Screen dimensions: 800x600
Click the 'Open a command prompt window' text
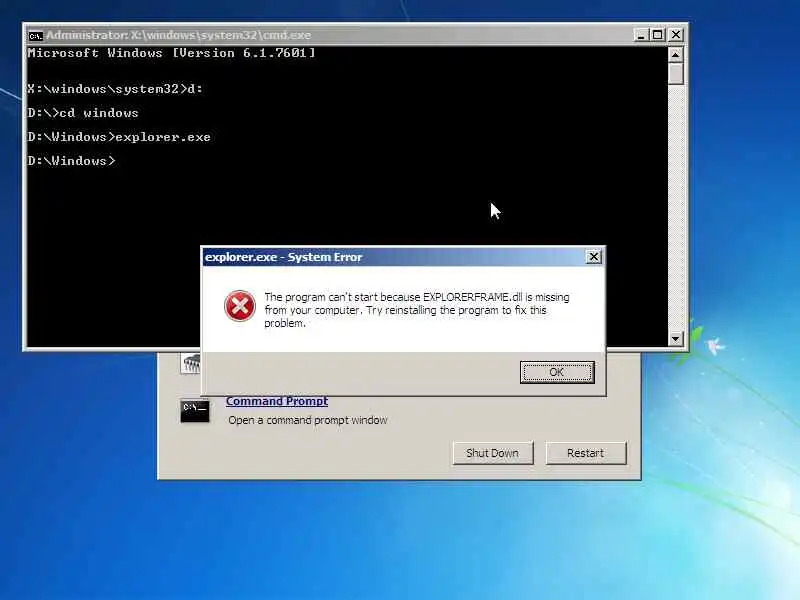pyautogui.click(x=308, y=420)
